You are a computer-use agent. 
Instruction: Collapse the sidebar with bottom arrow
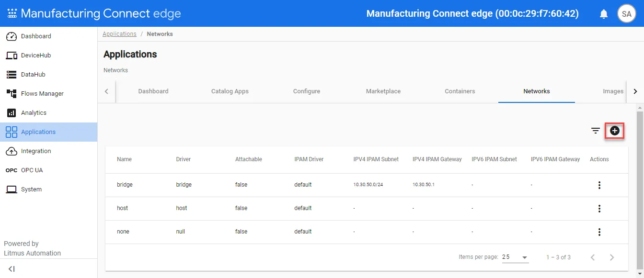coord(11,269)
